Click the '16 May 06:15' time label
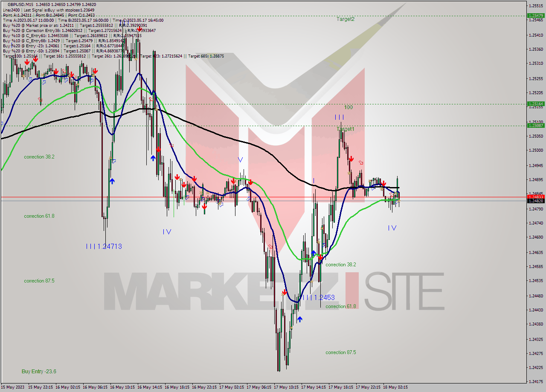546x392 pixels. pos(96,387)
